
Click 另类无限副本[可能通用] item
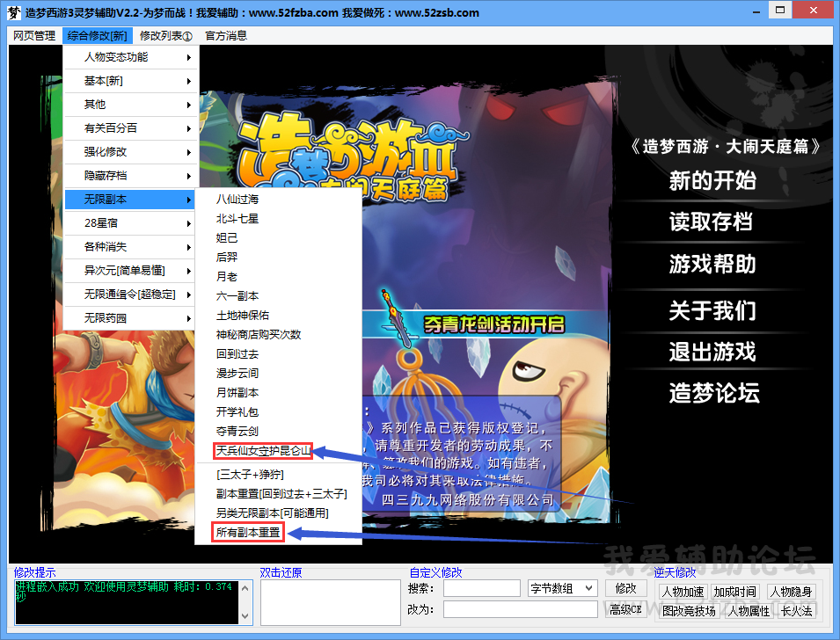(x=279, y=513)
